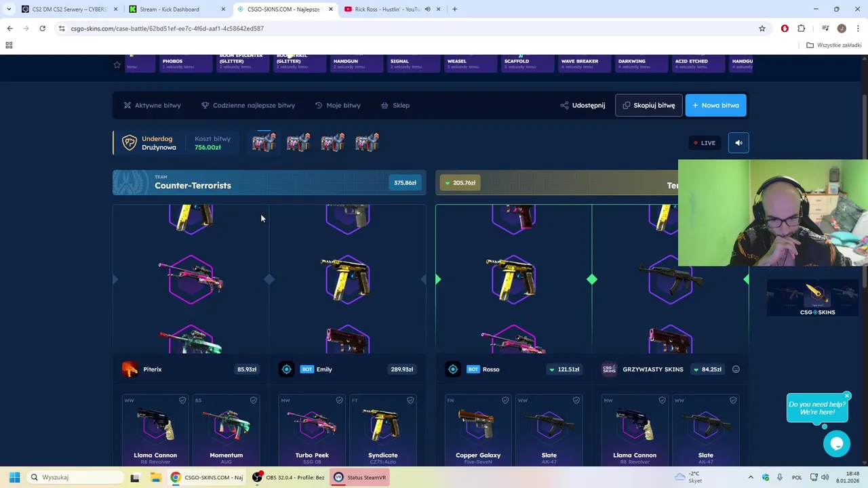Open site information icon in address bar

tap(62, 28)
